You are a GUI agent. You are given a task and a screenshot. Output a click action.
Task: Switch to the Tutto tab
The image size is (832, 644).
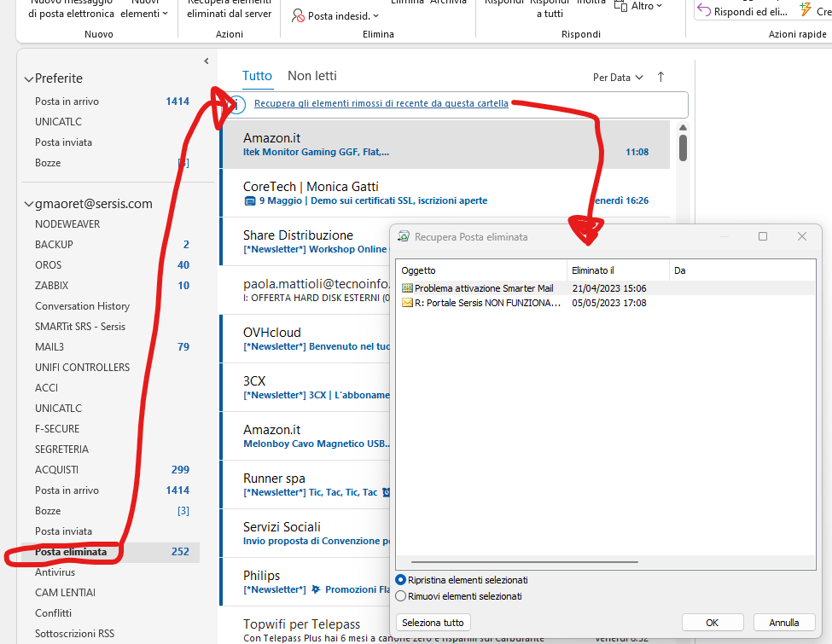click(x=258, y=76)
